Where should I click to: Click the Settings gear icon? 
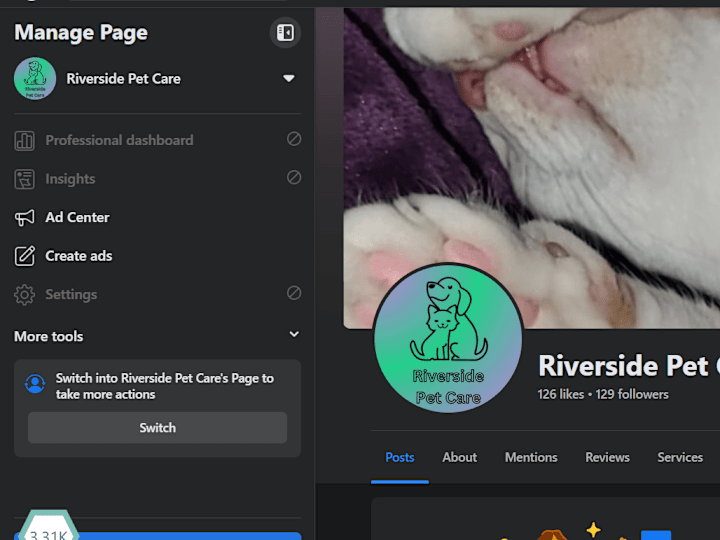point(24,295)
